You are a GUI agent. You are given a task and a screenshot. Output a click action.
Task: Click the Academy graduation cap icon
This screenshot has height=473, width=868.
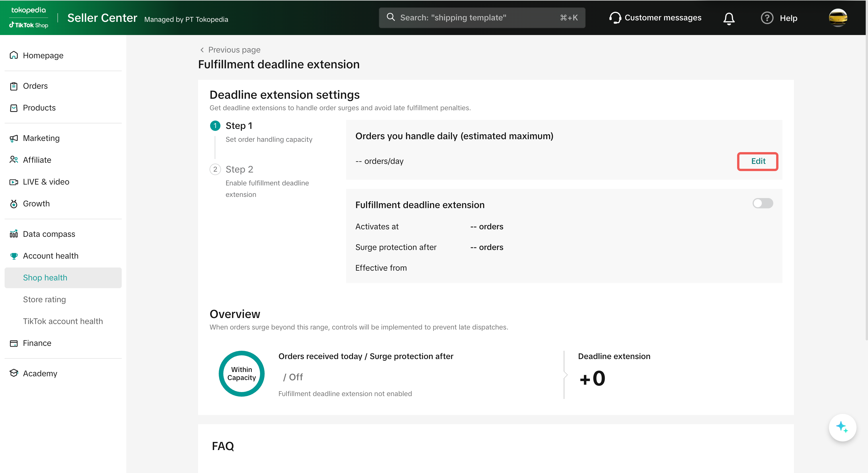point(14,373)
